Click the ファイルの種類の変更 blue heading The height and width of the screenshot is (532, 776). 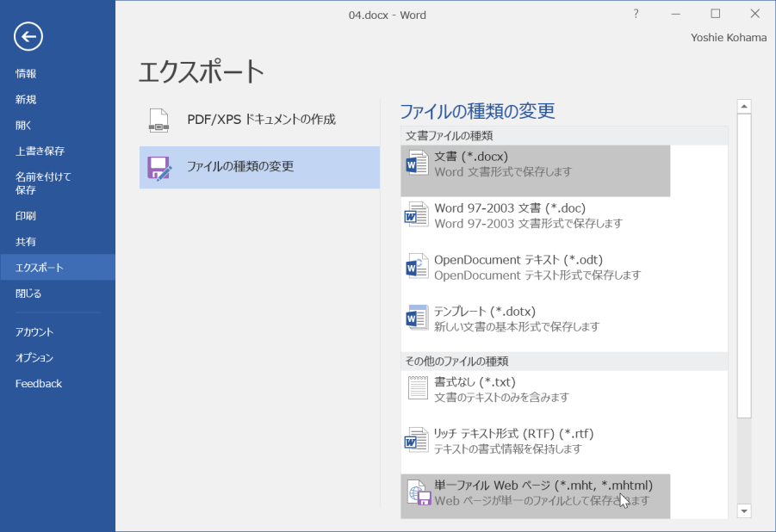(477, 111)
